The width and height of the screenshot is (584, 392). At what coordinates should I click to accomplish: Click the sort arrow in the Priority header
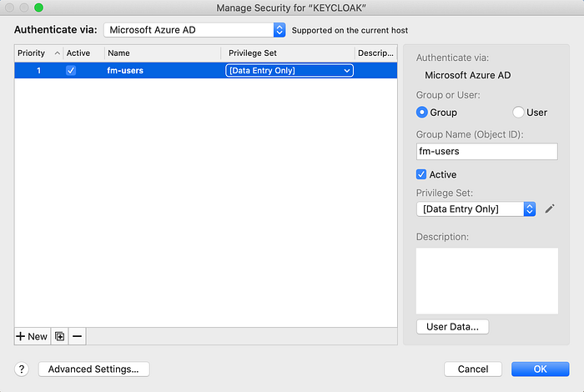pos(58,53)
